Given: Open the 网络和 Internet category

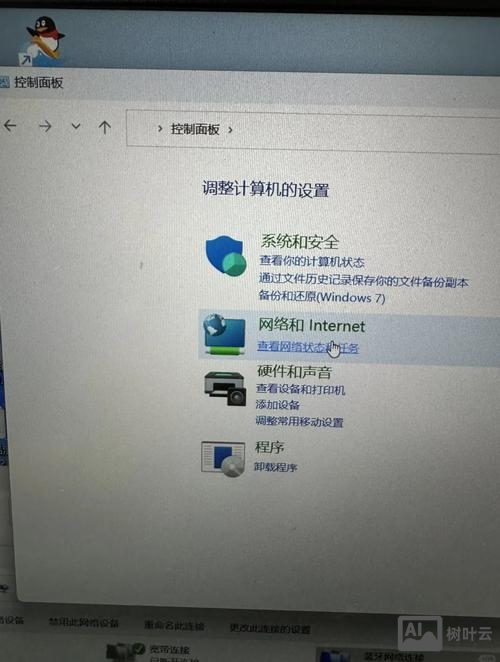Looking at the screenshot, I should (312, 326).
